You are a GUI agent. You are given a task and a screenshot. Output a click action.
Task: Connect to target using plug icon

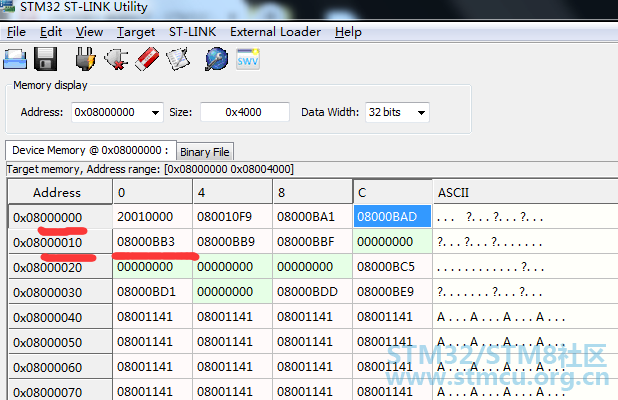tap(86, 59)
